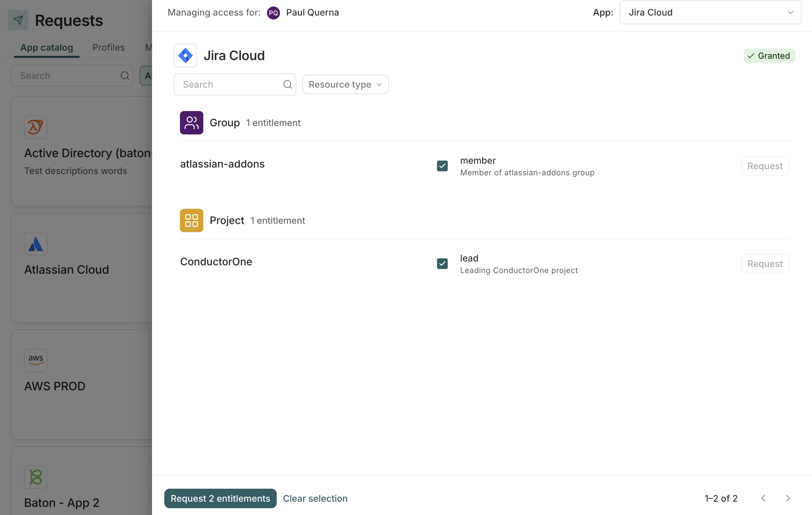Image resolution: width=812 pixels, height=515 pixels.
Task: Focus the Jira Cloud entitlement search field
Action: tap(235, 84)
